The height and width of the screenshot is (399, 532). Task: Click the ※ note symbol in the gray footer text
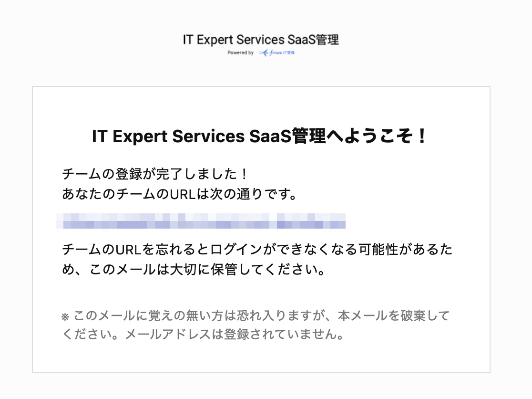tap(65, 317)
